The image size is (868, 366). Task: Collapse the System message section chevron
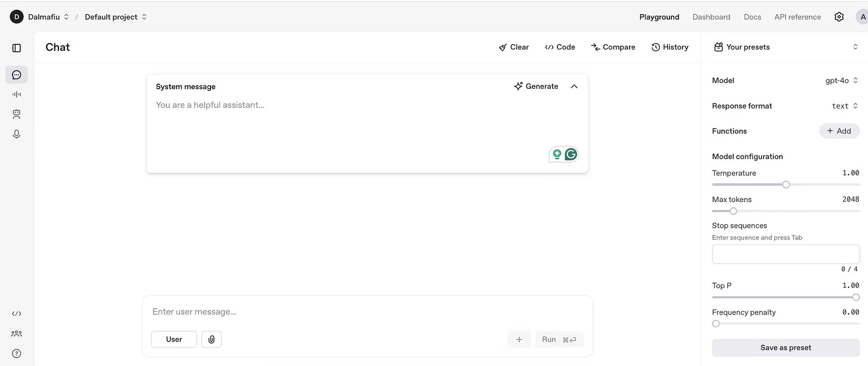coord(573,86)
